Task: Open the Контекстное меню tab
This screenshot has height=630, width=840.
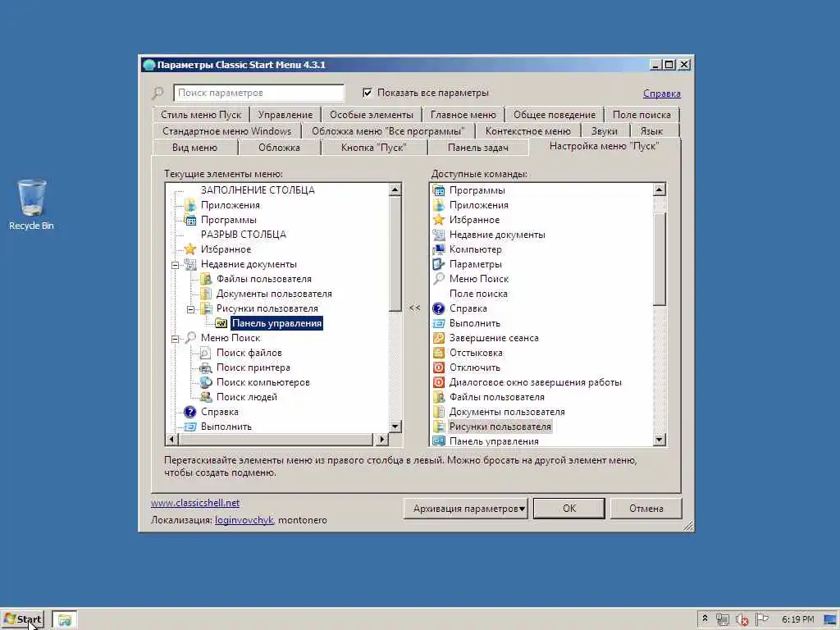Action: pos(527,131)
